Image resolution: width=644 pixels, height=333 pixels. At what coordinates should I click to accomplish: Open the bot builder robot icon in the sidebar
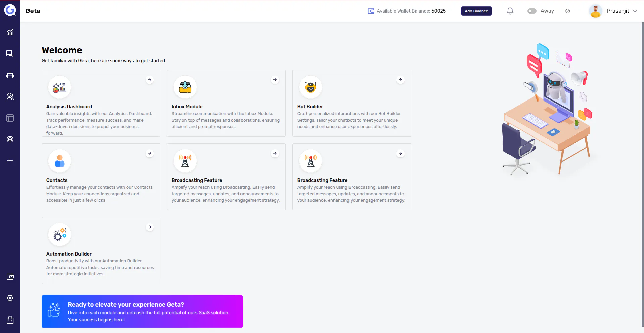(x=10, y=75)
